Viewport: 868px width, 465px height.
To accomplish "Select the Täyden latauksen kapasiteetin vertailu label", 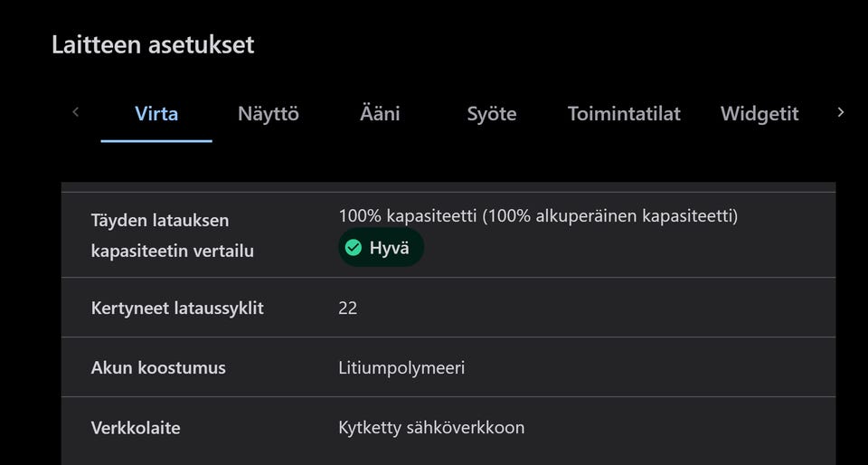I will point(172,235).
